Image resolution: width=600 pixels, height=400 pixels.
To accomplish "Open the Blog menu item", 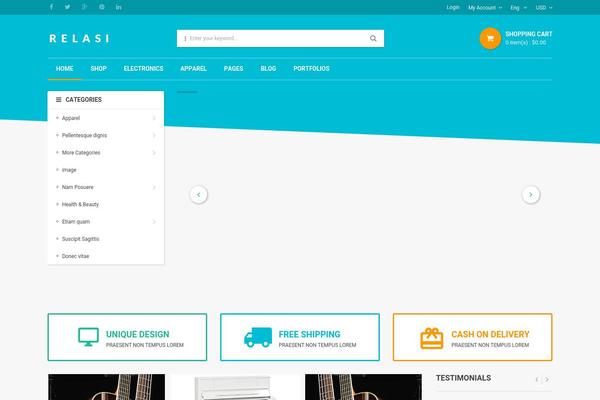I will 268,69.
